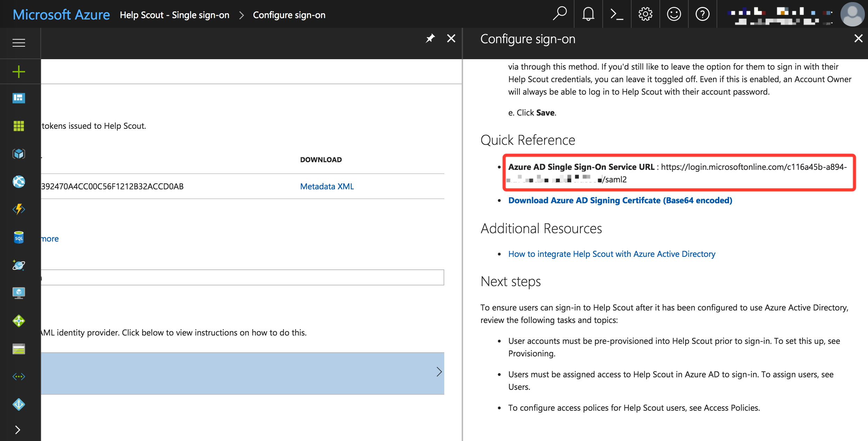868x441 pixels.
Task: Download the Metadata XML link
Action: pyautogui.click(x=327, y=187)
